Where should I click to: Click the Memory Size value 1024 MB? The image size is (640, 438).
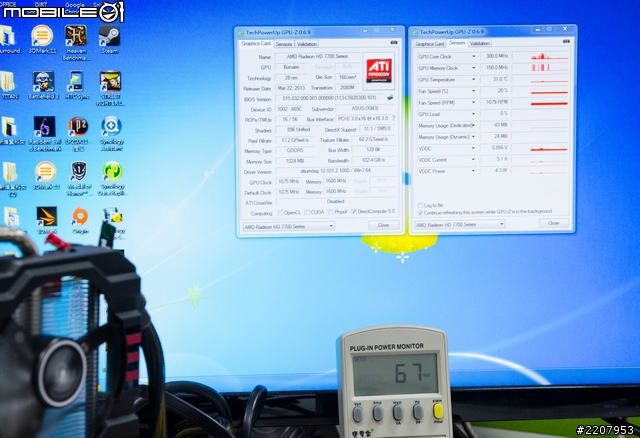[x=295, y=161]
